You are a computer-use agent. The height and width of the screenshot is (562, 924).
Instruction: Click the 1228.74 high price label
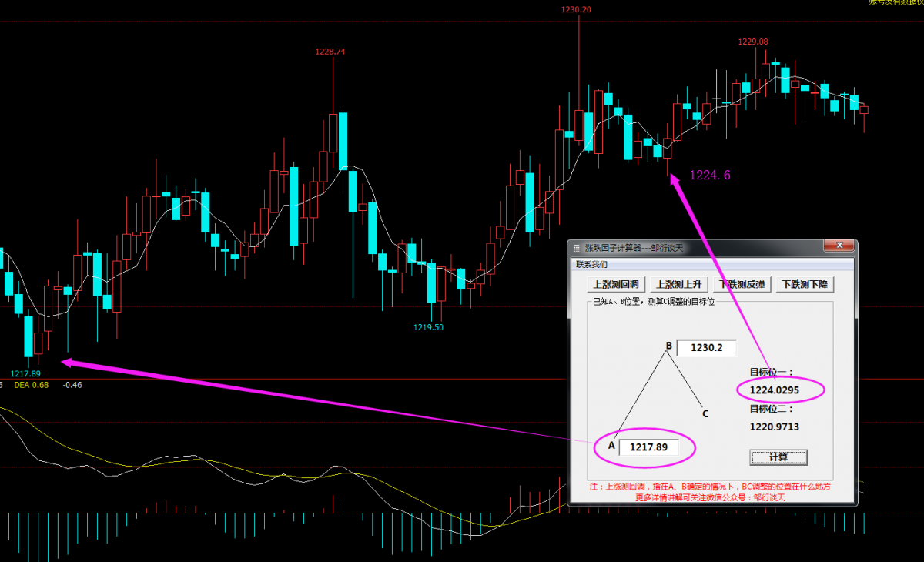[330, 52]
